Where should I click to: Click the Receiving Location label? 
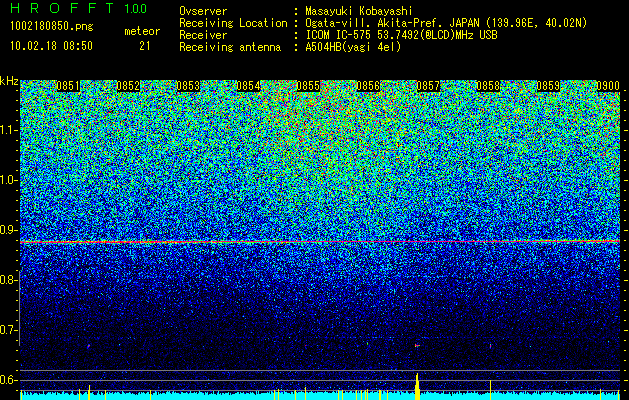click(x=233, y=23)
